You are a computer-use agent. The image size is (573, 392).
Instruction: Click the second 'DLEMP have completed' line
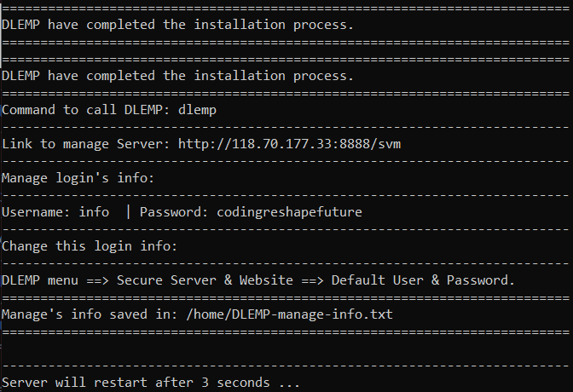coord(177,76)
